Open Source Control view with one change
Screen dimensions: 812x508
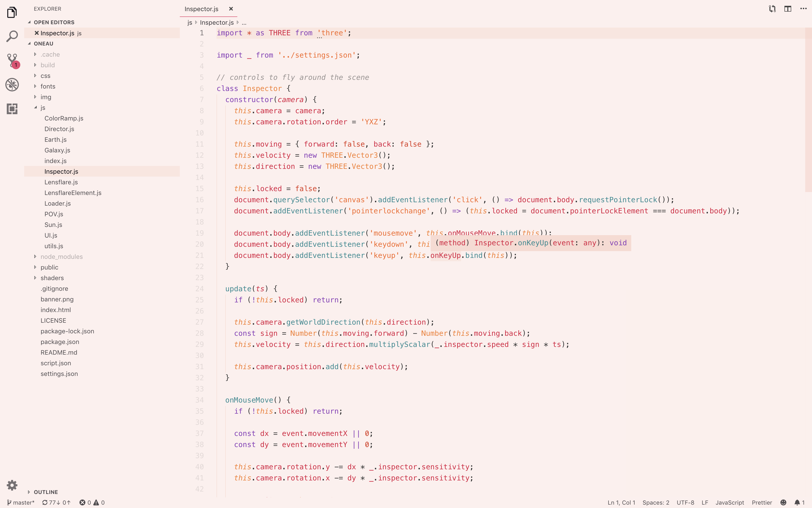click(x=13, y=61)
